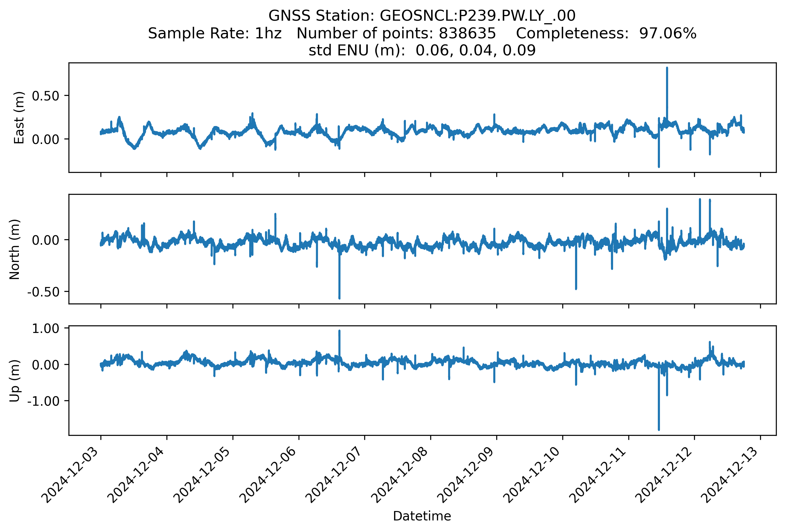The height and width of the screenshot is (532, 785).
Task: Click the Completeness 97.06% text
Action: click(606, 33)
